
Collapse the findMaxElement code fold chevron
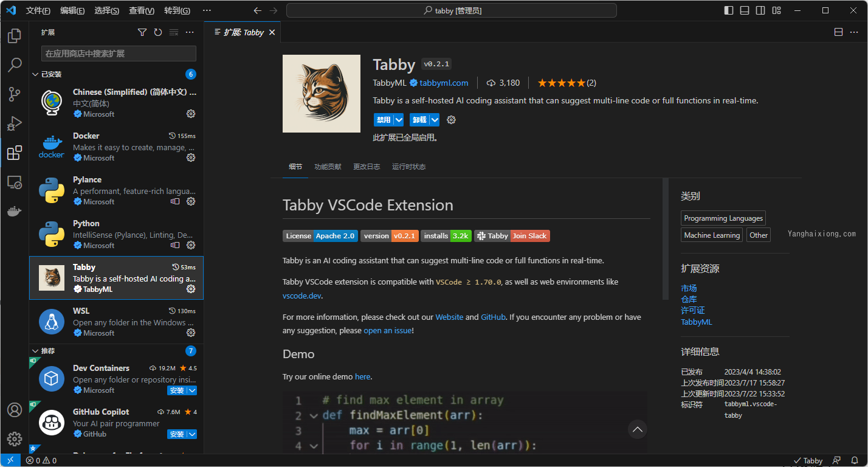tap(314, 416)
